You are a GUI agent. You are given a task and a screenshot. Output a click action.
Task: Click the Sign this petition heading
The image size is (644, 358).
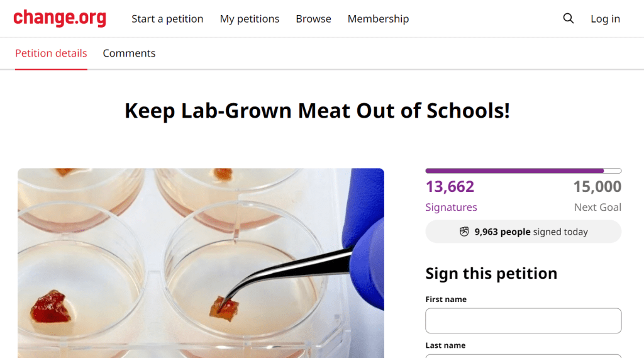coord(491,274)
